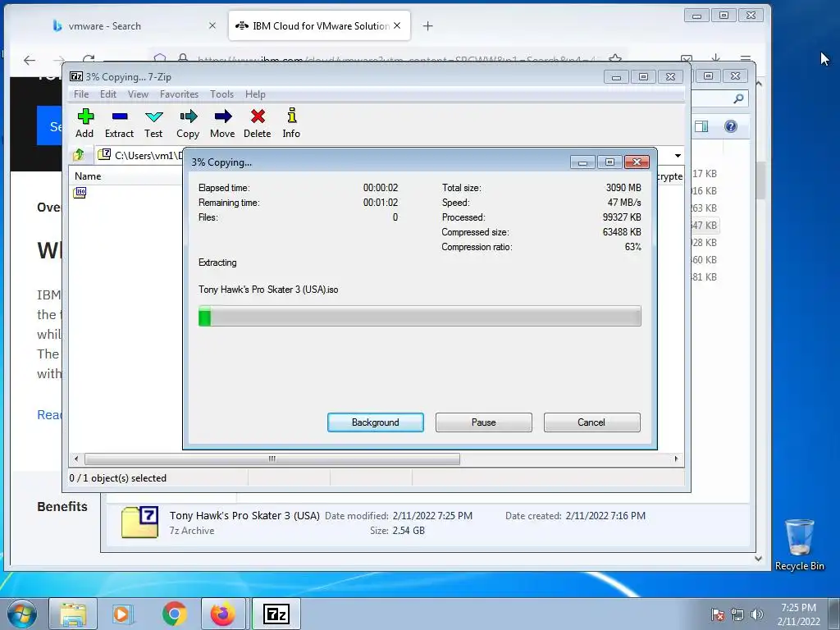Click the Action Center flag icon in the tray

click(x=718, y=614)
